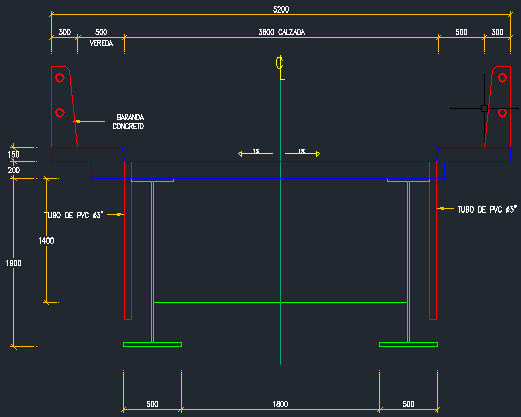Select the 5200 overall width dimension text
Screen dimensions: 521x417
[281, 9]
